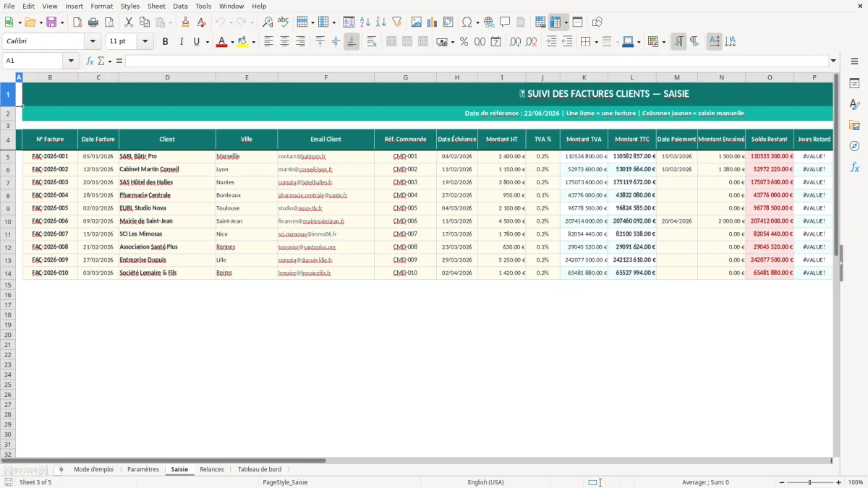Screen dimensions: 868x488
Task: Click the Export as PDF icon
Action: click(x=77, y=22)
